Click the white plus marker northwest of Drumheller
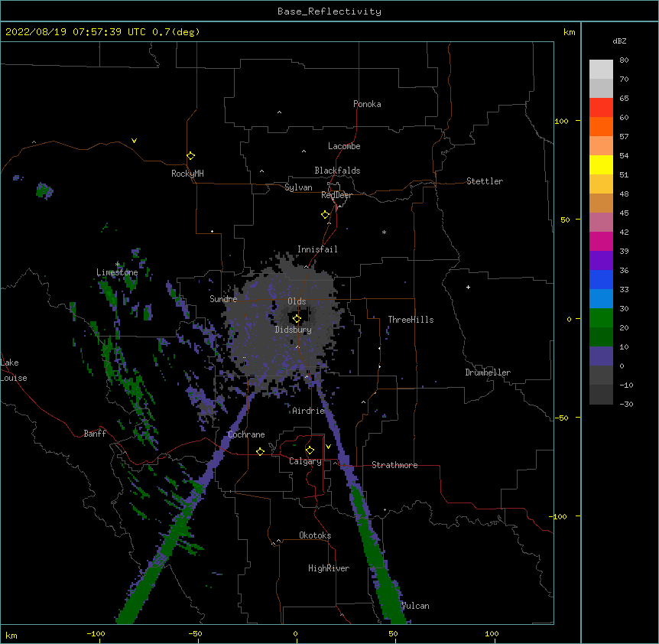 pos(468,287)
